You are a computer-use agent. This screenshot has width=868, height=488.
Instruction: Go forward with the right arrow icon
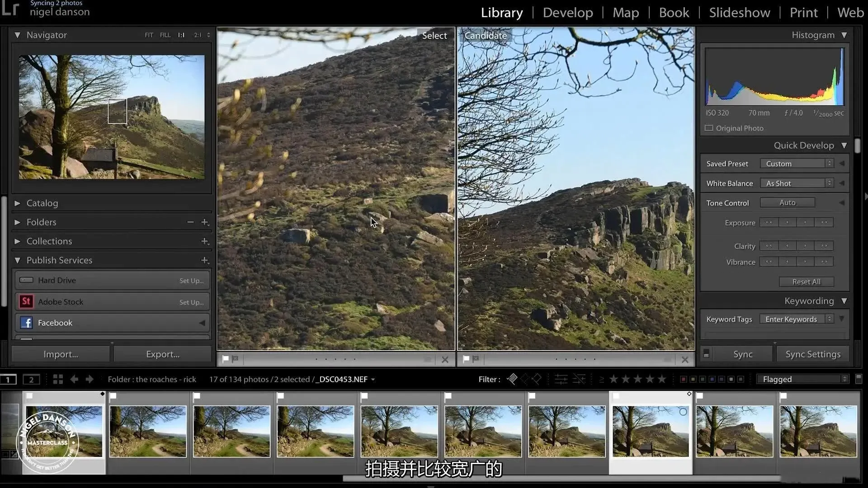pyautogui.click(x=90, y=380)
